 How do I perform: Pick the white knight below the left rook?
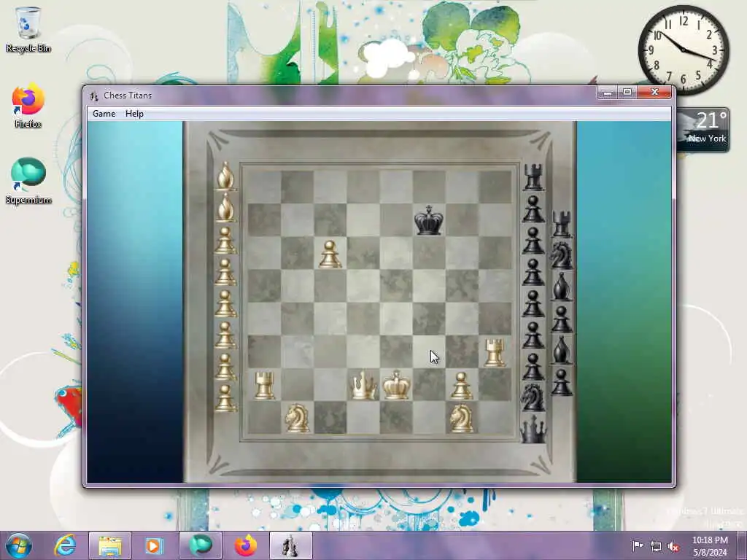pyautogui.click(x=298, y=418)
